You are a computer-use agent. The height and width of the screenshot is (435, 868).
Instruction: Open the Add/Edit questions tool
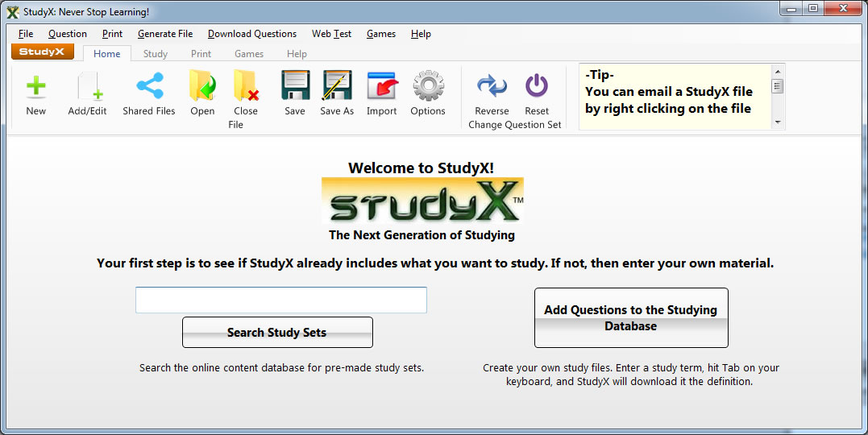(88, 94)
